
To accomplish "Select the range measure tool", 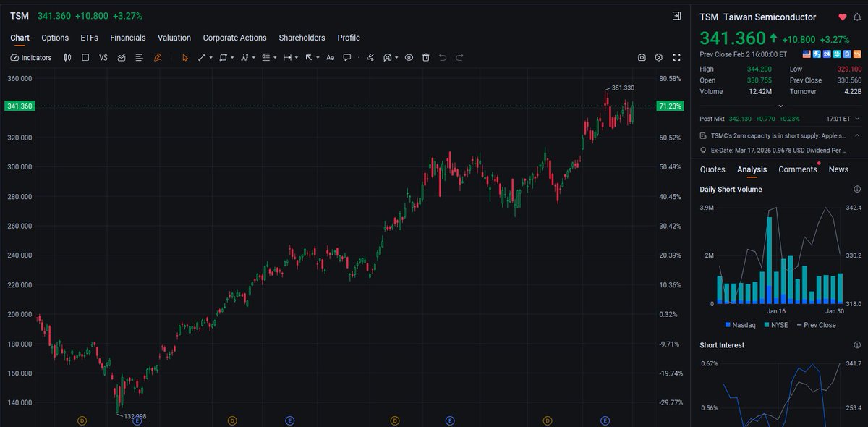I will pyautogui.click(x=287, y=57).
